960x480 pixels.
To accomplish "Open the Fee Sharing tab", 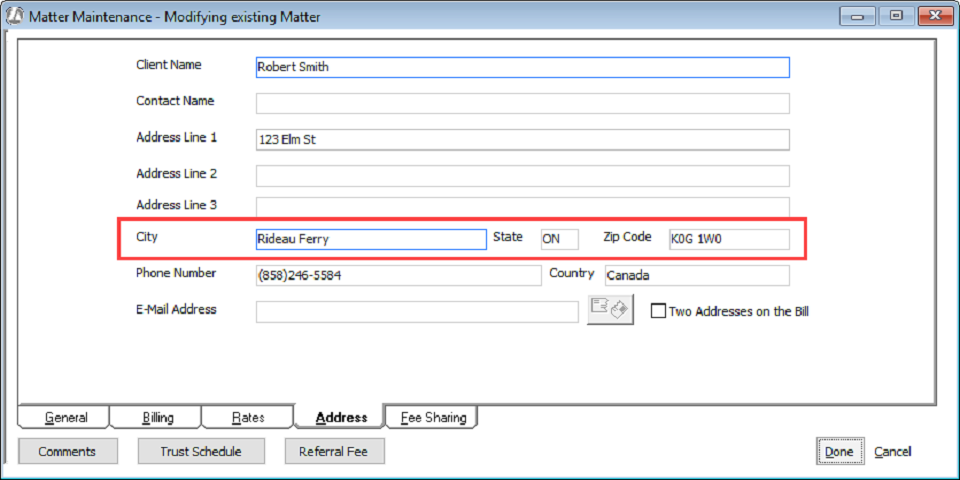I will coord(433,418).
